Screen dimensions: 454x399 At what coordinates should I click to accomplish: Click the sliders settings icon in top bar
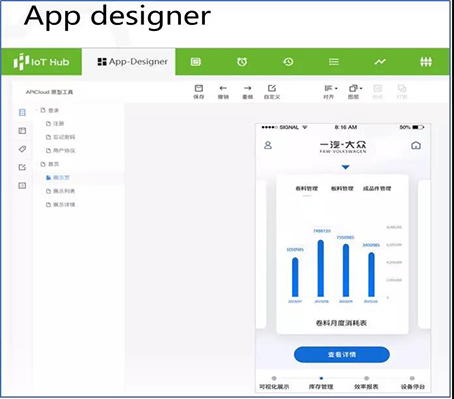point(426,62)
